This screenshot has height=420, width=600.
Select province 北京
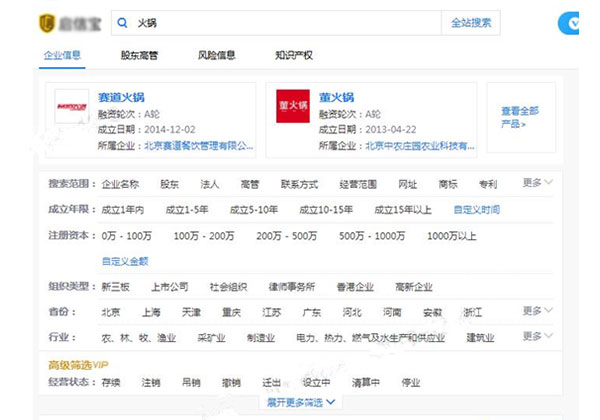coord(111,313)
